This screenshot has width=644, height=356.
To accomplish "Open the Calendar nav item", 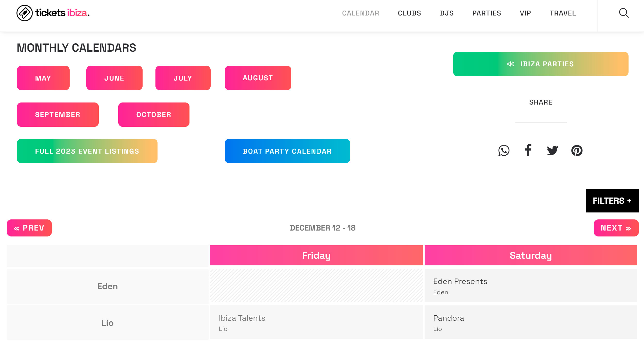I will [360, 13].
